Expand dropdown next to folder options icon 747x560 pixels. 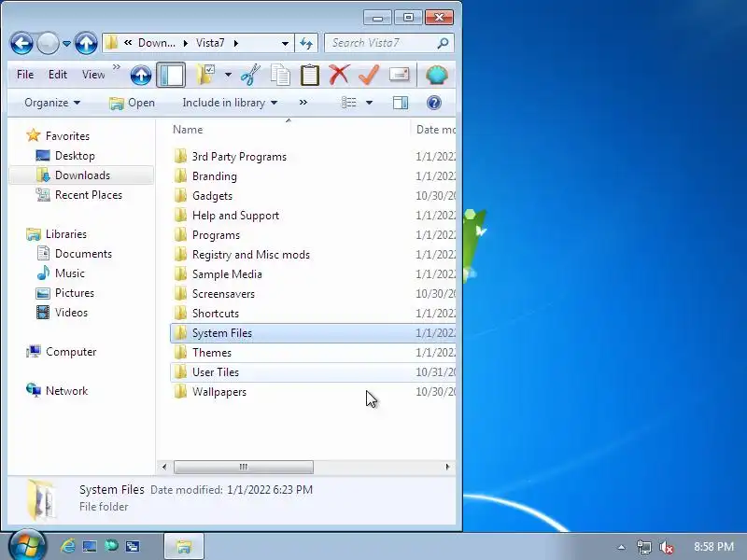pyautogui.click(x=228, y=76)
